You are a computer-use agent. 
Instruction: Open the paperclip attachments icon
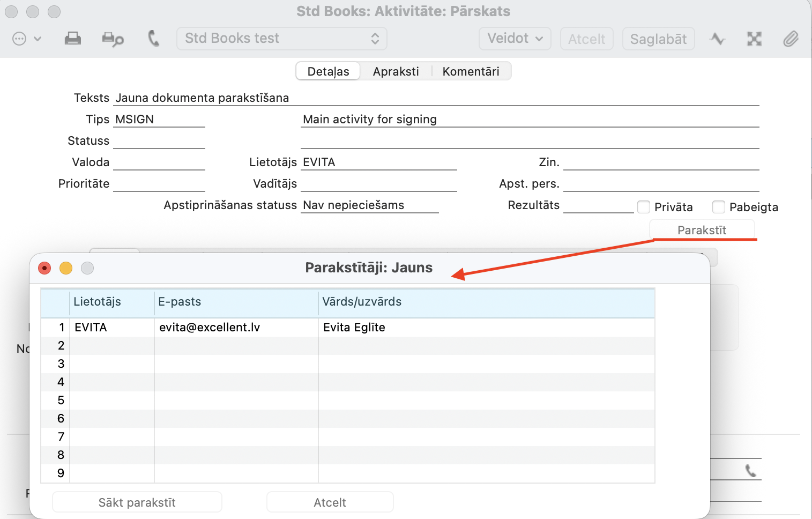pyautogui.click(x=791, y=39)
